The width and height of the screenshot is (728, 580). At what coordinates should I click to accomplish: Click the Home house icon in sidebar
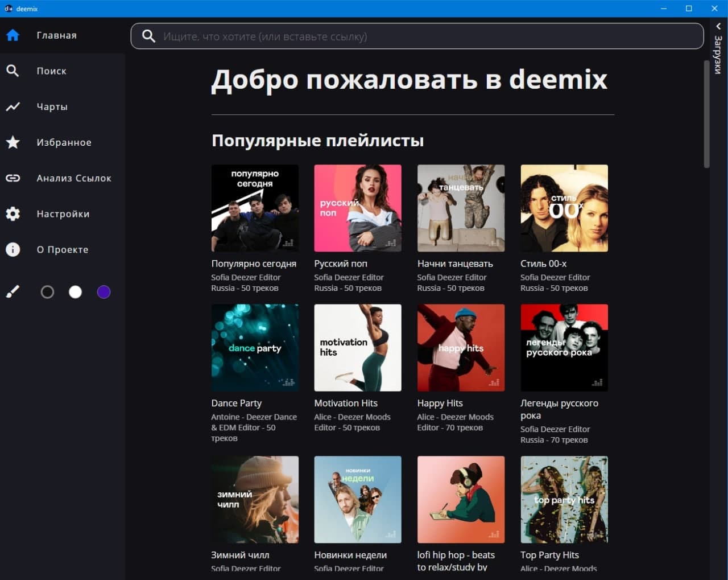(x=13, y=35)
